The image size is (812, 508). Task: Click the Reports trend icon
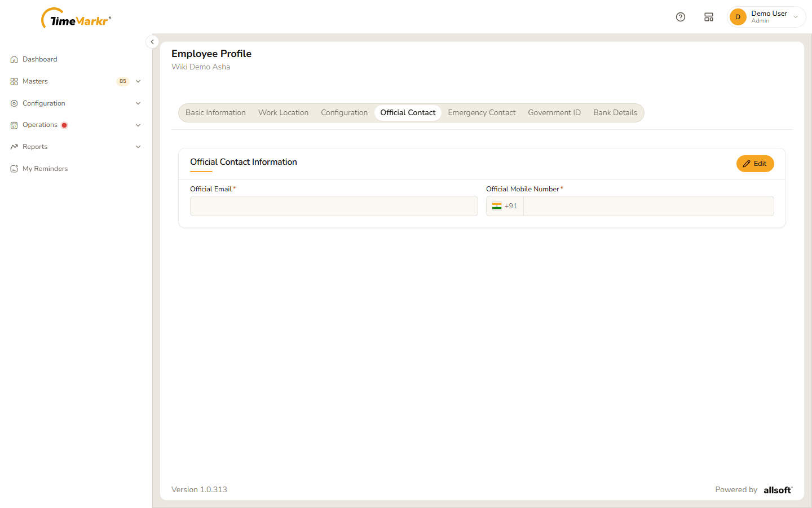click(14, 147)
